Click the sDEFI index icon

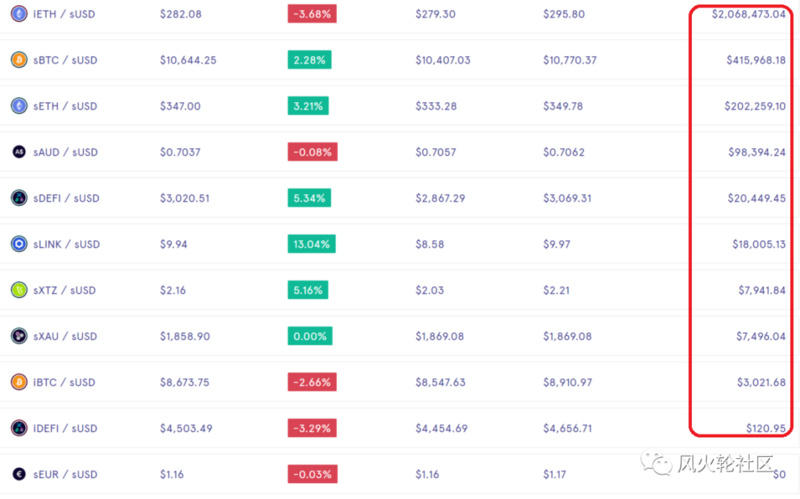[x=18, y=198]
